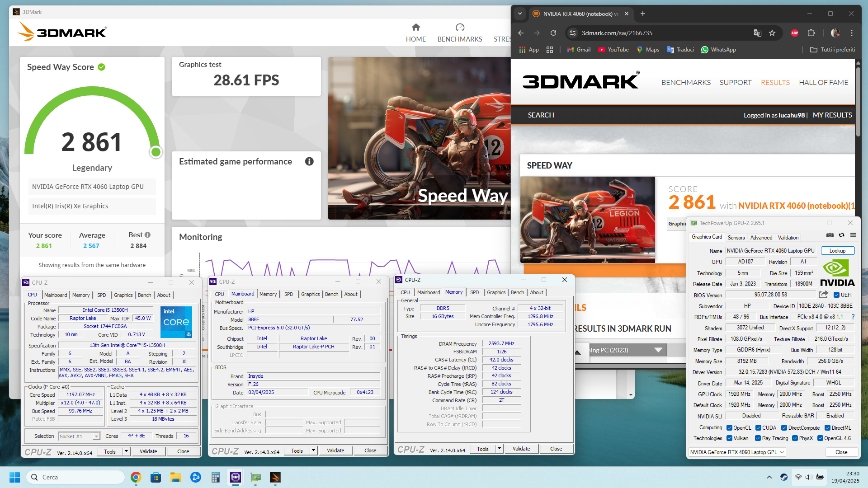Open the WhatsApp bookmark
This screenshot has height=488, width=868.
tap(718, 50)
